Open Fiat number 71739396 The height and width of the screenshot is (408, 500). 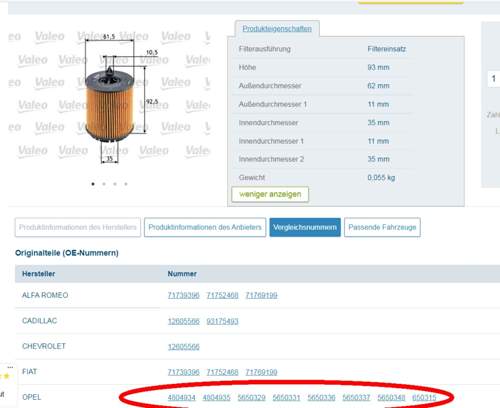pos(183,372)
